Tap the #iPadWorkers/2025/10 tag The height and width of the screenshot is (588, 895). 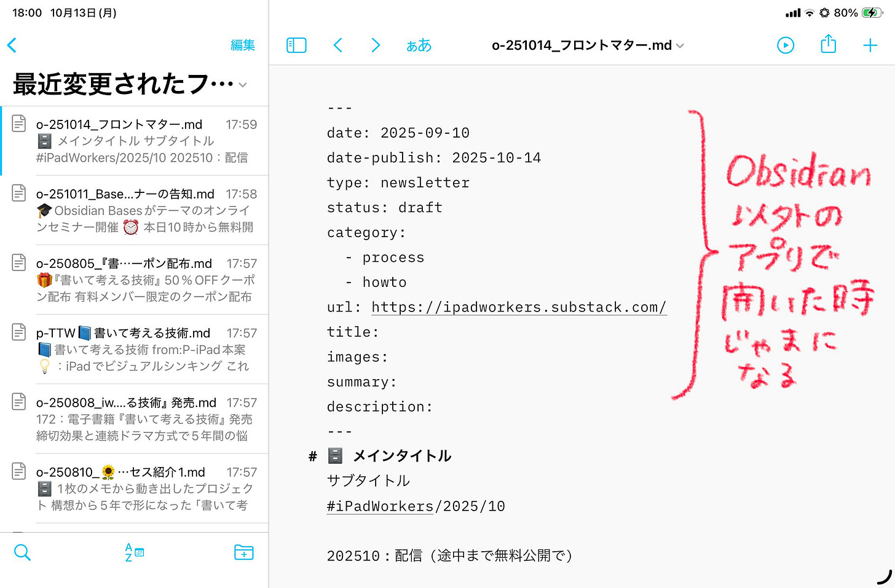click(x=416, y=506)
